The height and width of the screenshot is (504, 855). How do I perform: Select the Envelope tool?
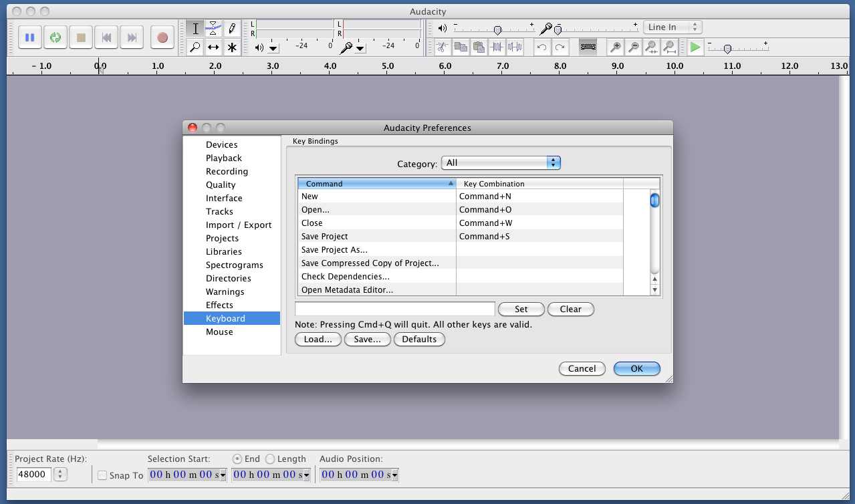tap(213, 28)
